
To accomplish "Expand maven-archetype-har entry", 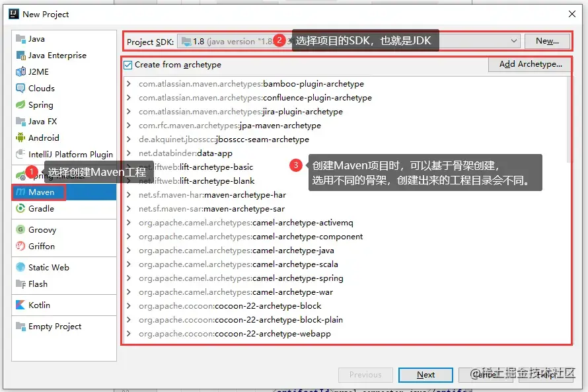I will (129, 195).
